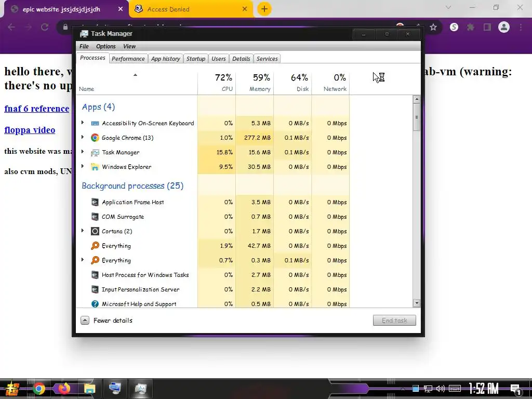Select the first Everything process row at 1.9% CPU

pos(213,246)
